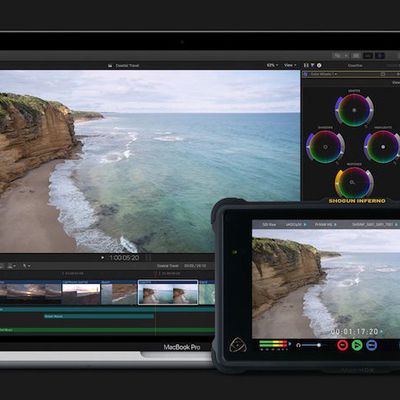Viewport: 400px width, 400px height.
Task: Click the Midtones color wheel center puck
Action: click(352, 182)
